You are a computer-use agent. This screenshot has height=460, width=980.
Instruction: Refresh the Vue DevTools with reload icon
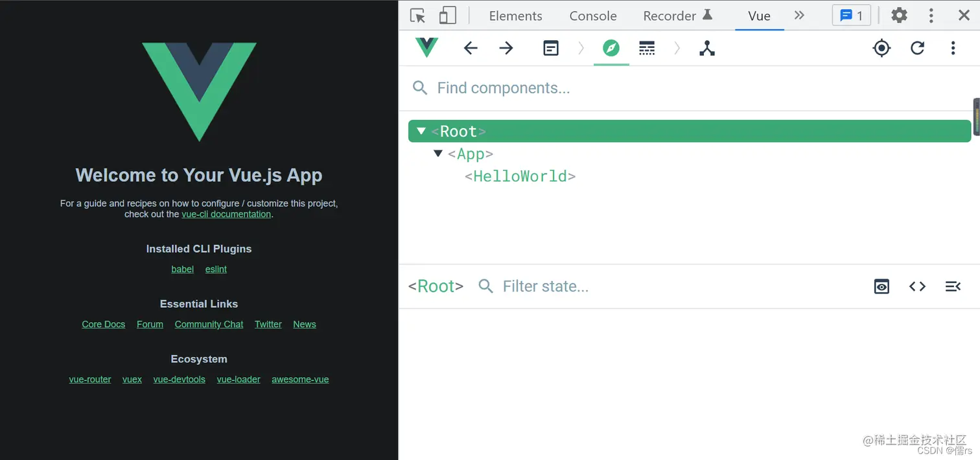pos(917,48)
